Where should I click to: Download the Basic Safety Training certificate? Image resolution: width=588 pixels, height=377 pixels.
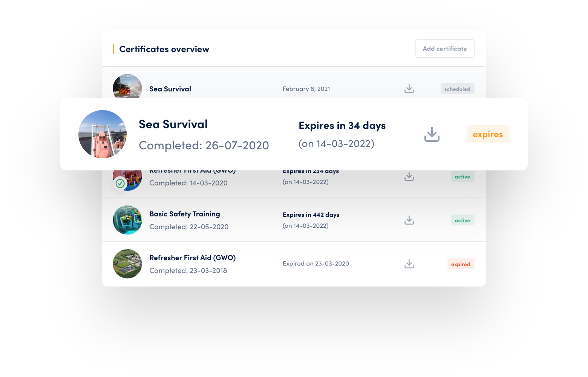409,220
